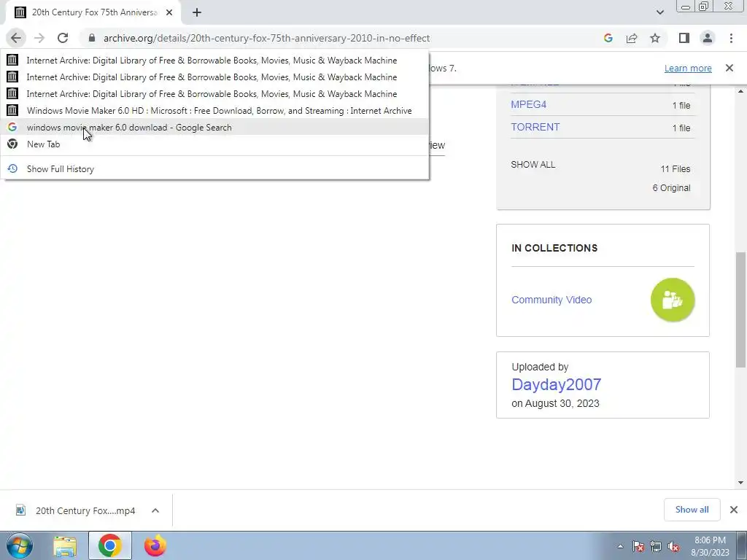This screenshot has width=747, height=560.
Task: Open the Chrome side panel icon
Action: [684, 38]
